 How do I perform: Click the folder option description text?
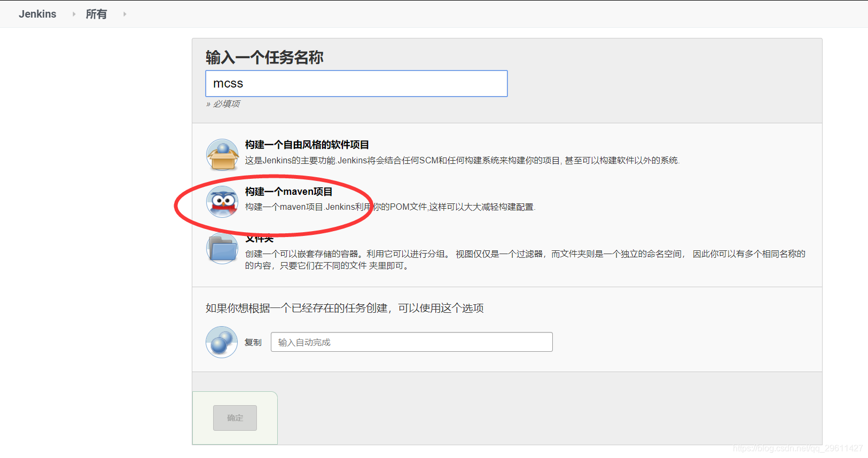tap(525, 259)
